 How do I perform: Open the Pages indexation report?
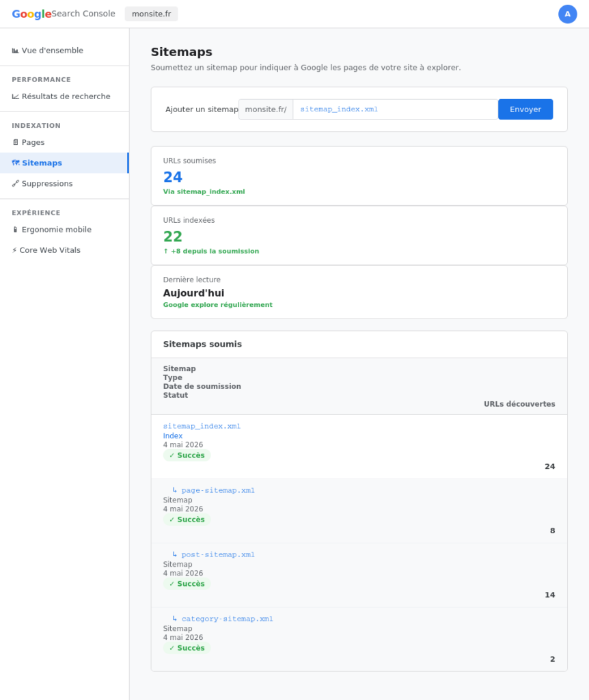64,142
